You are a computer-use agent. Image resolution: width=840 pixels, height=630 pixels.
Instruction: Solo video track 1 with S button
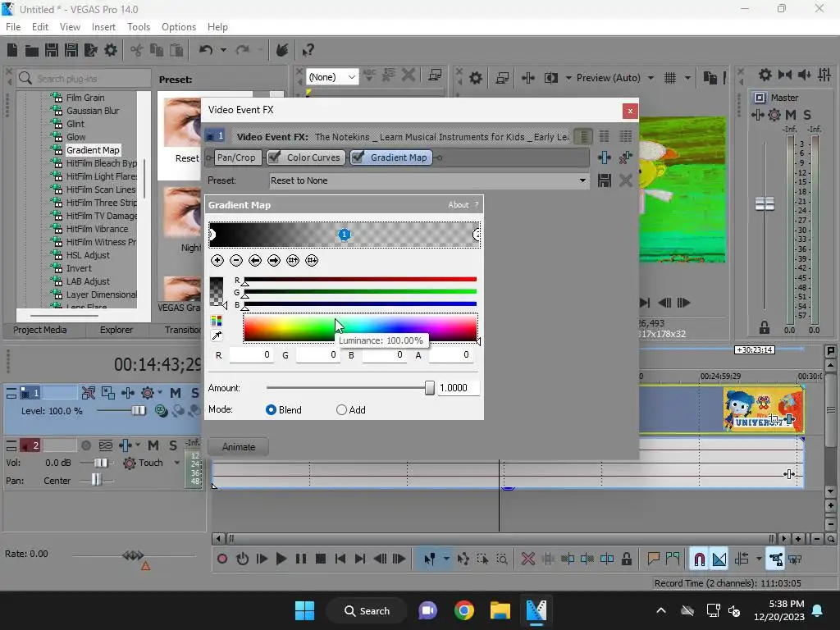pyautogui.click(x=194, y=393)
